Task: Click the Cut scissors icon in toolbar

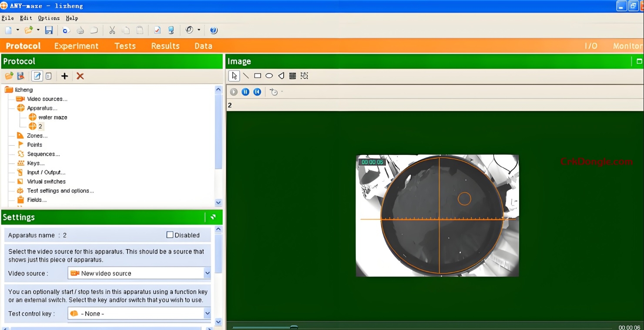Action: [x=112, y=30]
